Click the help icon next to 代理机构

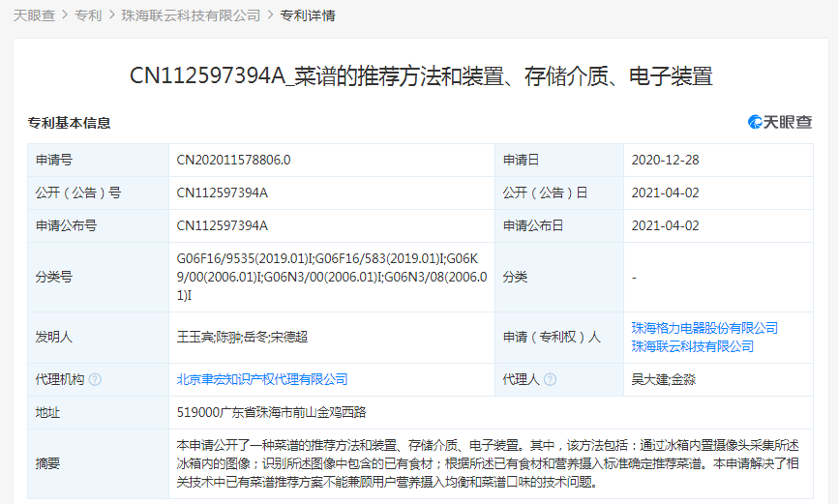pos(95,379)
